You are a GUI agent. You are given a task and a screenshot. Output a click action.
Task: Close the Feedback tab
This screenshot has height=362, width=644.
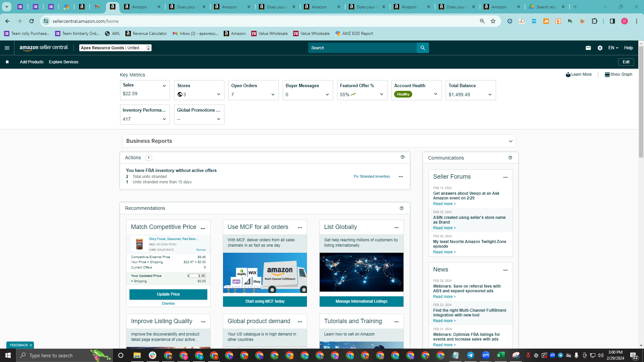pyautogui.click(x=31, y=345)
